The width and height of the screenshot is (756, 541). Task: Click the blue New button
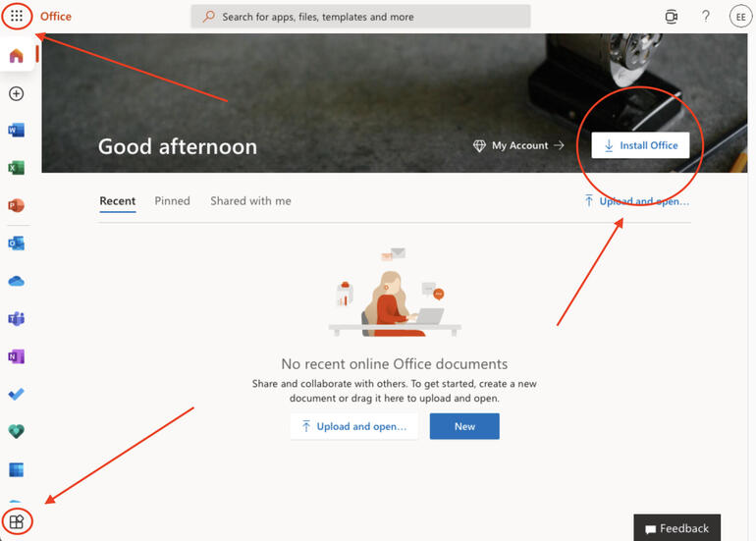click(464, 426)
